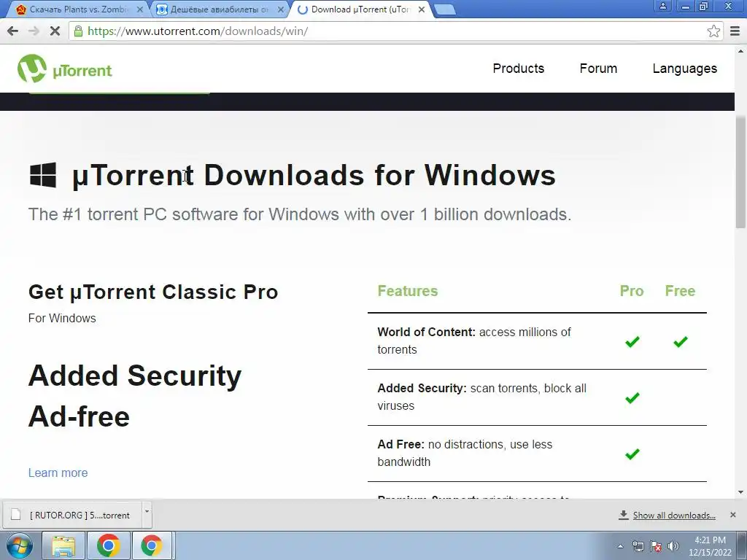Click Pro checkmark for World of Content

pos(632,341)
